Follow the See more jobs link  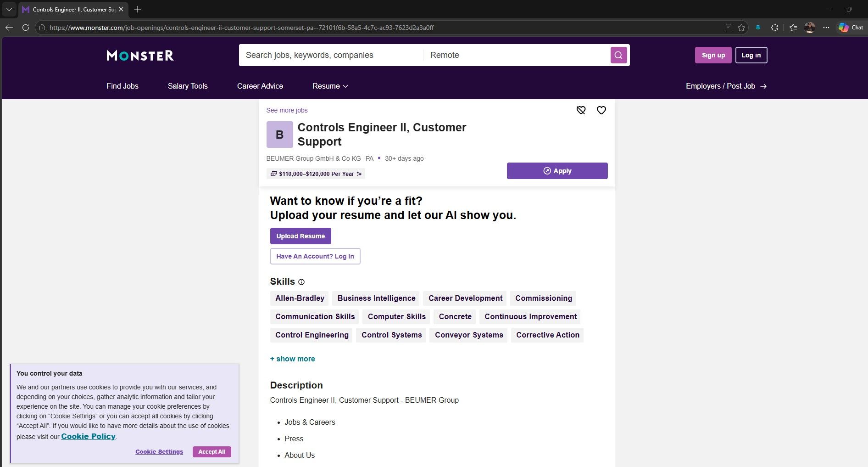287,110
